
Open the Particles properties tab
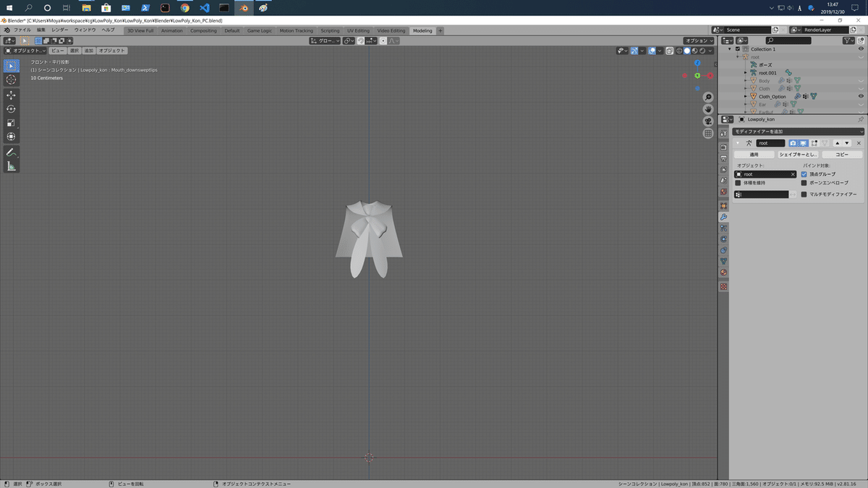pyautogui.click(x=723, y=228)
